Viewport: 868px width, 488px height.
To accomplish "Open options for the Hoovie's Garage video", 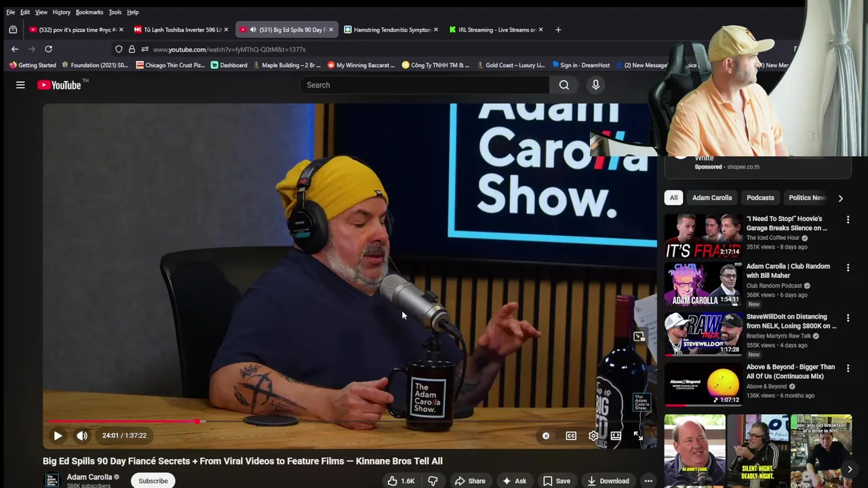I will [x=848, y=220].
